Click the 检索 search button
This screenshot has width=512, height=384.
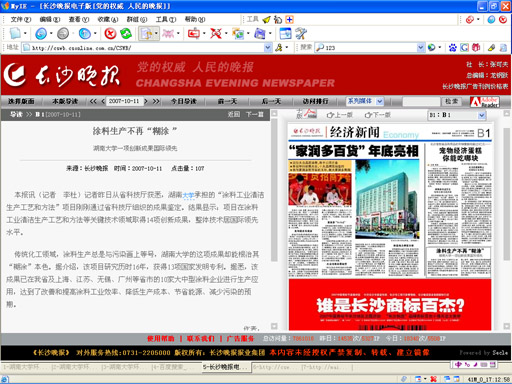tap(452, 101)
